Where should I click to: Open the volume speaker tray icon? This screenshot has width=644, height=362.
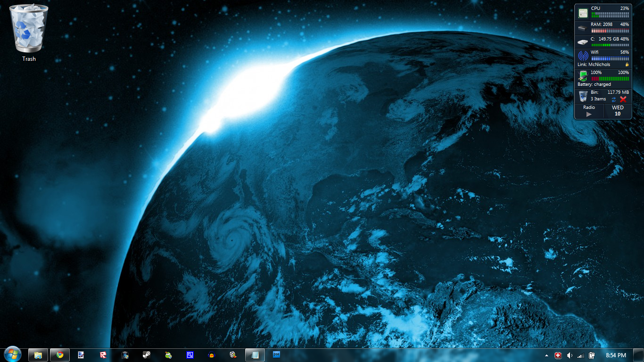click(x=570, y=355)
